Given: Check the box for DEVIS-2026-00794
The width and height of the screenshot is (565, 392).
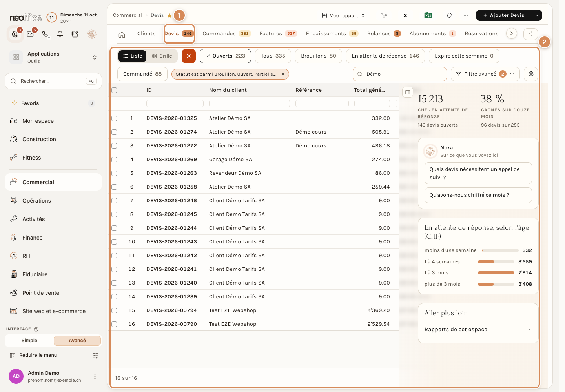Looking at the screenshot, I should (114, 310).
